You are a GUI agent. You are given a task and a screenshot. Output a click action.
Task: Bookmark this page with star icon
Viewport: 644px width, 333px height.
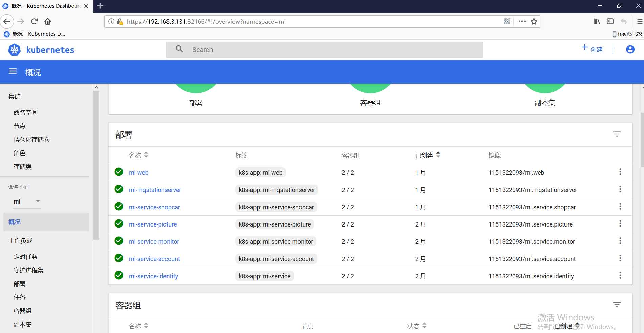(x=534, y=21)
